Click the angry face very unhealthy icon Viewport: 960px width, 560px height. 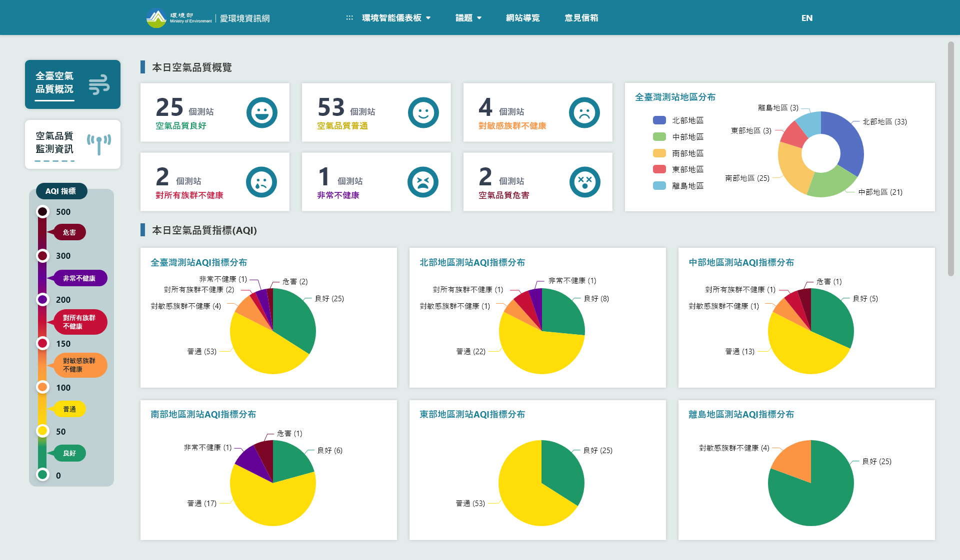(x=423, y=182)
